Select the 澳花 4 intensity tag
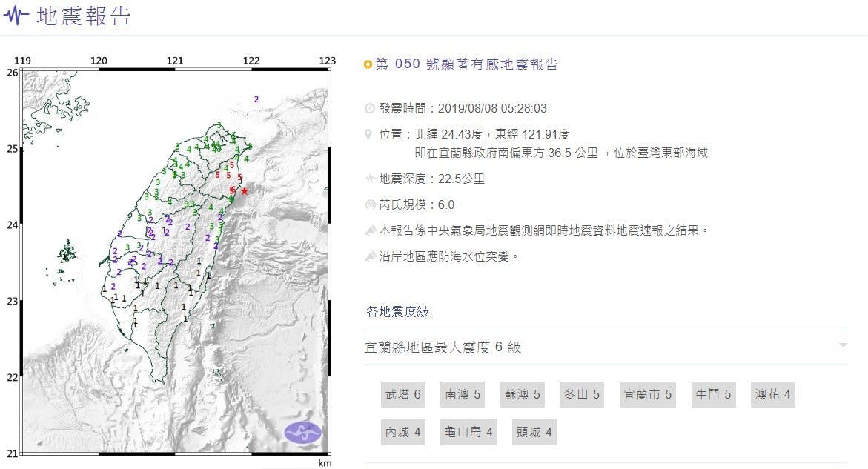This screenshot has height=469, width=868. point(773,394)
